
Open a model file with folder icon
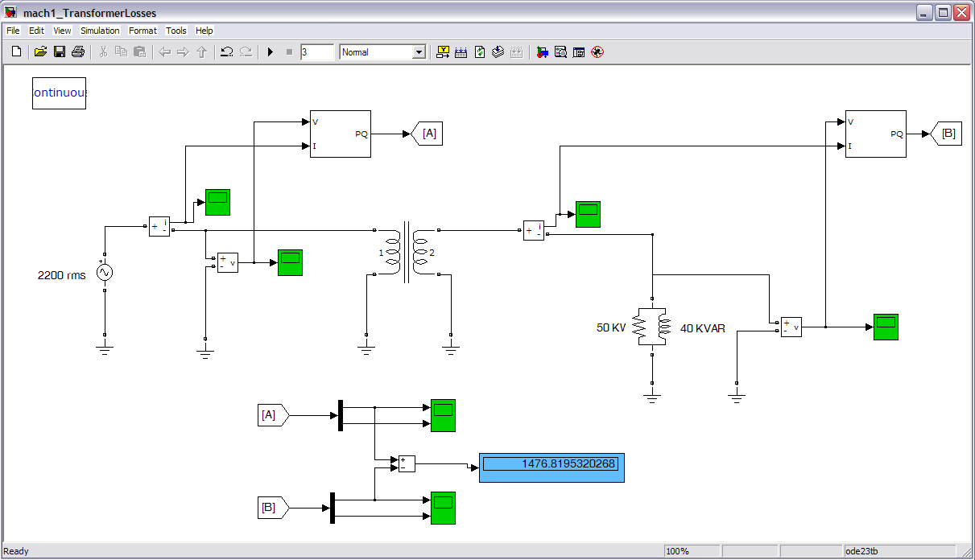(x=40, y=52)
